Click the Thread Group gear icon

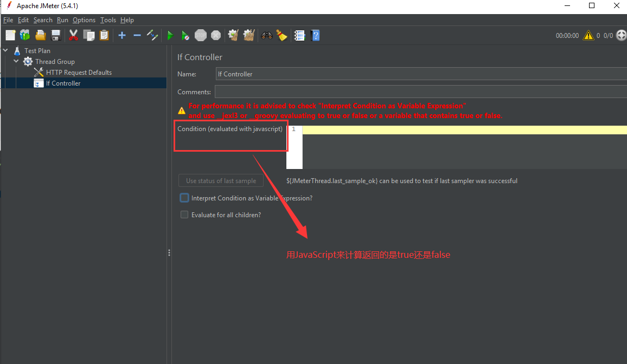[x=28, y=61]
